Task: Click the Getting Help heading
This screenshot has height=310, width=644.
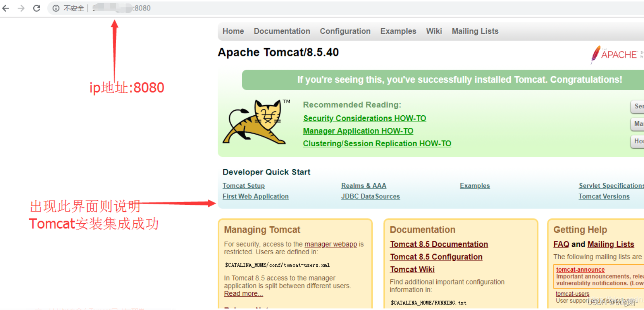Action: [x=580, y=230]
